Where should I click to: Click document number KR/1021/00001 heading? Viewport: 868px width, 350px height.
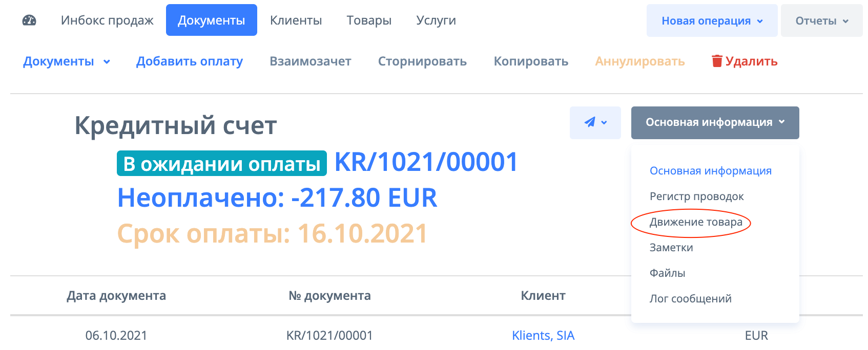[426, 162]
